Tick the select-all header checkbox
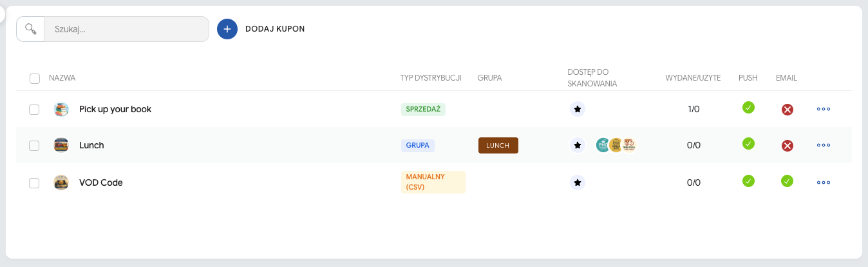 (35, 79)
